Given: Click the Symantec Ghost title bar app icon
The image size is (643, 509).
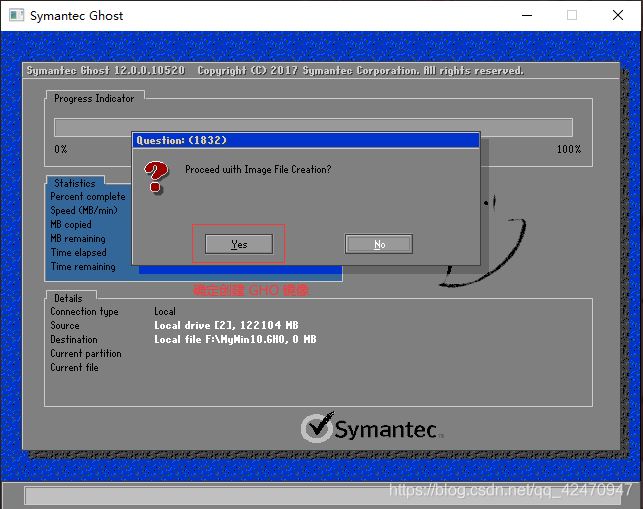Looking at the screenshot, I should [16, 16].
